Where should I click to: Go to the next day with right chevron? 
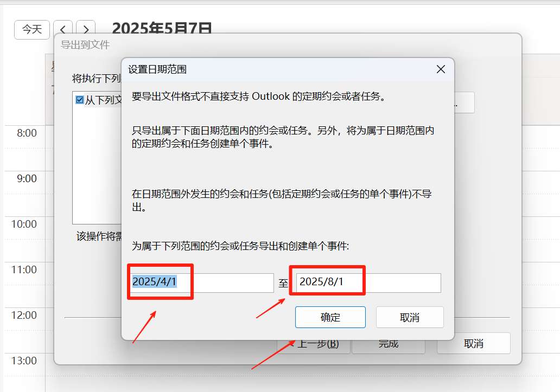click(x=86, y=29)
